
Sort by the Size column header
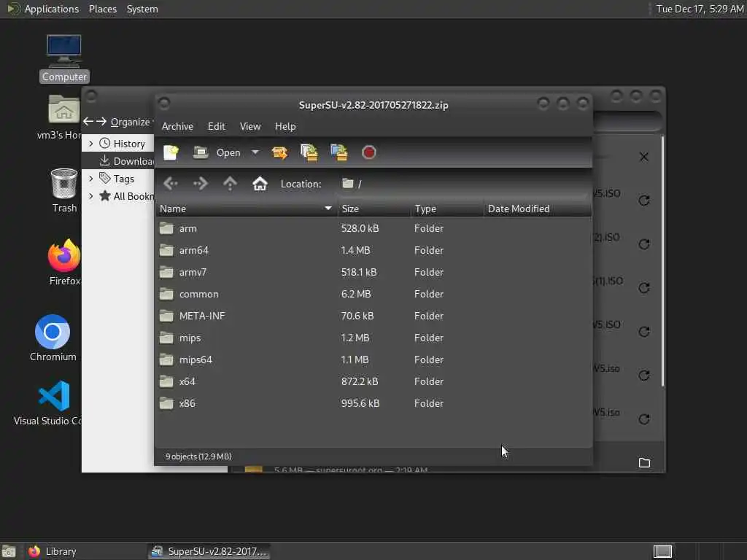pyautogui.click(x=374, y=209)
